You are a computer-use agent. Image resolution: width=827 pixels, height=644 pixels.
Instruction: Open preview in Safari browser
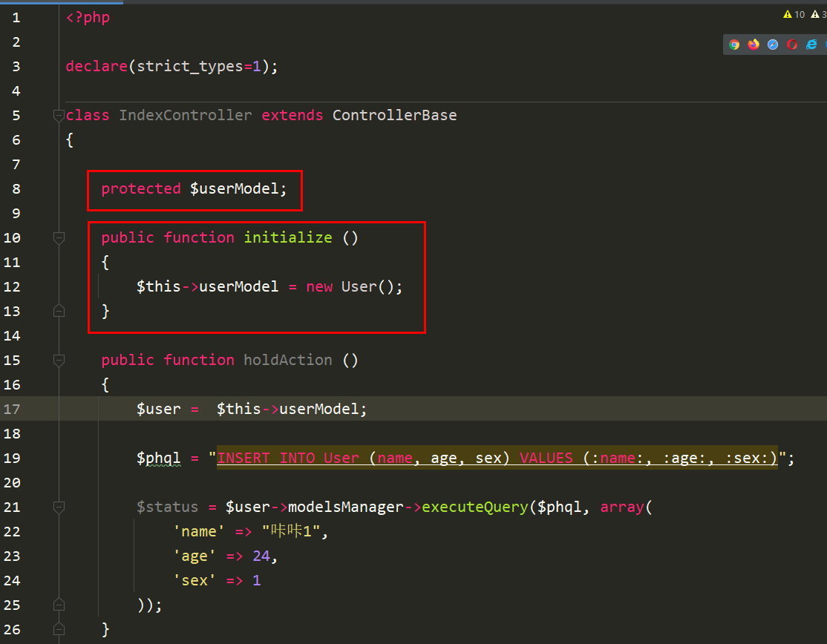coord(773,45)
